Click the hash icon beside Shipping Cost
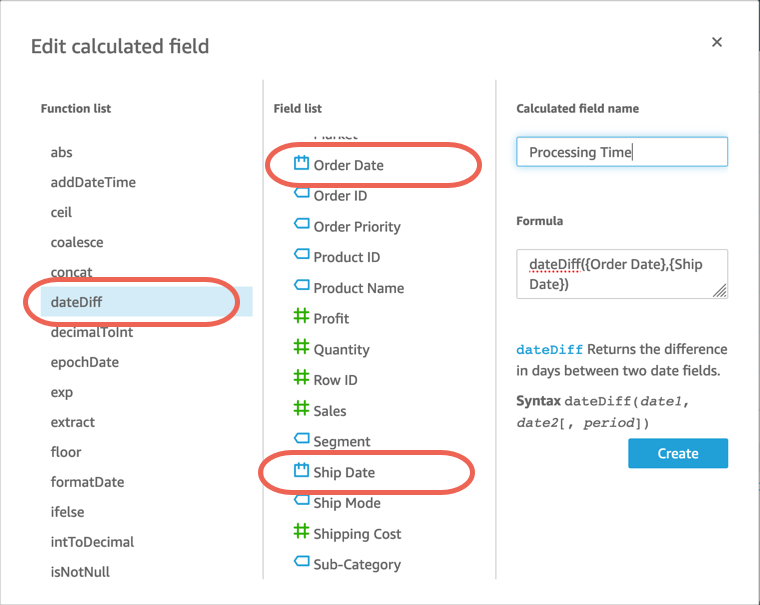 point(301,532)
